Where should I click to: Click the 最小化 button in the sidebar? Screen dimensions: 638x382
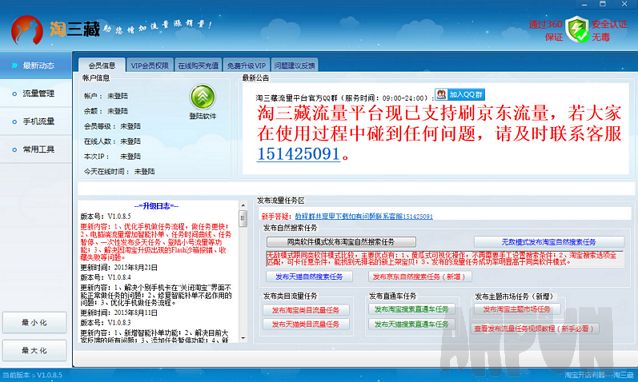coord(35,322)
